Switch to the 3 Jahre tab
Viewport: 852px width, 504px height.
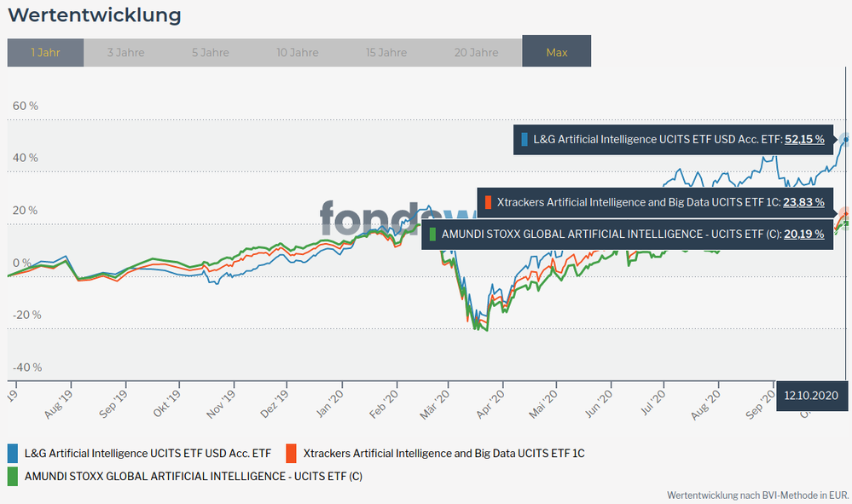tap(125, 52)
